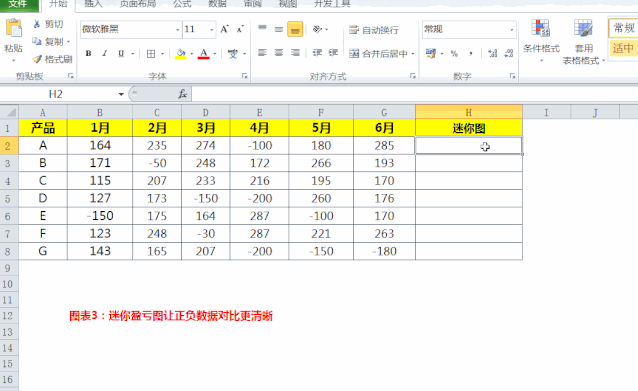Click Merge and Center (合并后居中)

tap(378, 53)
